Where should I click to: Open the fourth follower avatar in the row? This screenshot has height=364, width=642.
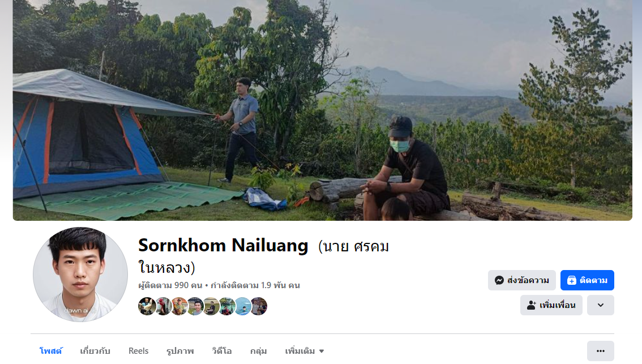195,306
